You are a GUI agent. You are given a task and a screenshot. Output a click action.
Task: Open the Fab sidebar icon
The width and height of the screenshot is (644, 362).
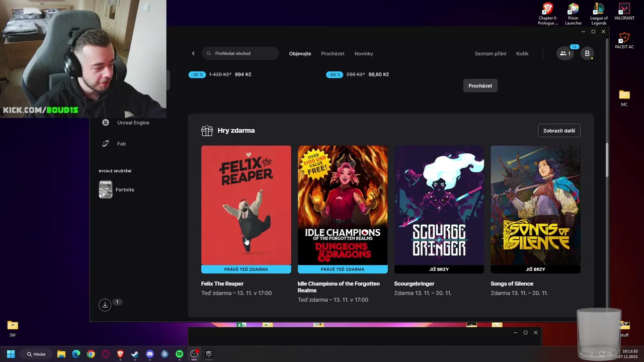pos(106,143)
